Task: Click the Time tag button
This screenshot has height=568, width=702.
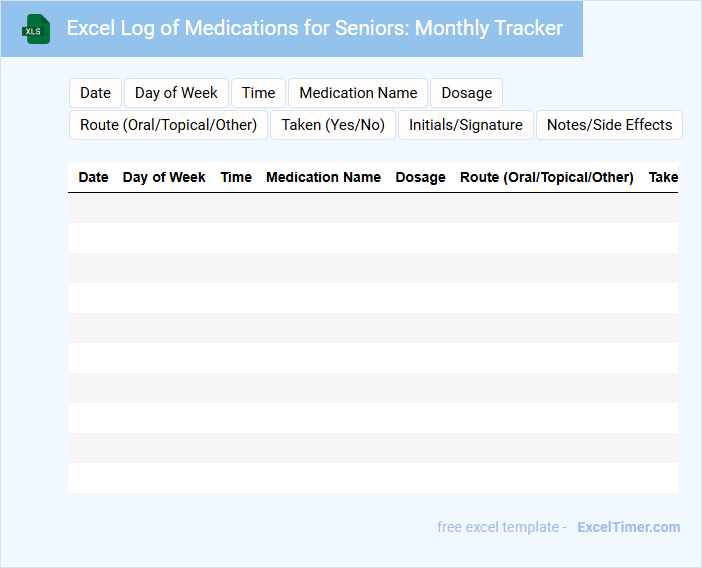Action: [x=258, y=93]
